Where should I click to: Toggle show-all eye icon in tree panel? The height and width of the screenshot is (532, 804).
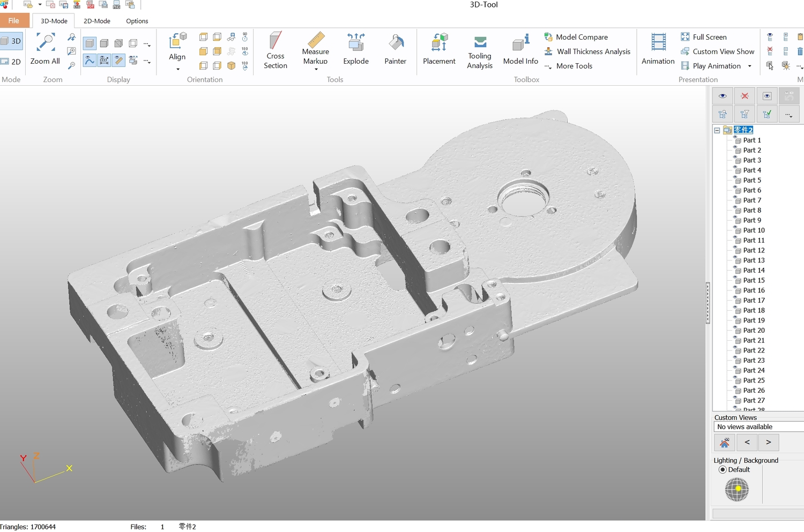point(723,96)
